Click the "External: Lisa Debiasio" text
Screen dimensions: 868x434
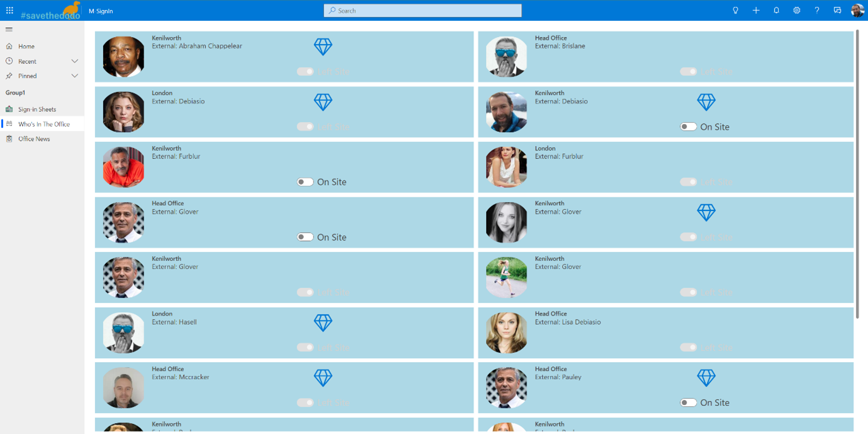point(568,322)
